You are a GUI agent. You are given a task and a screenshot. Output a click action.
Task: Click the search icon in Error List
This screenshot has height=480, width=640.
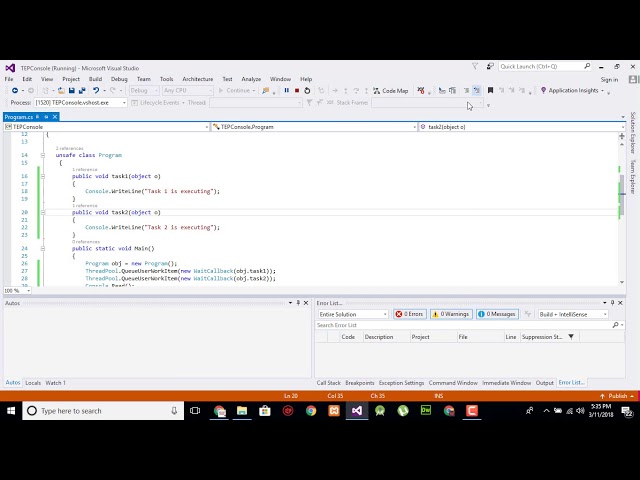pyautogui.click(x=615, y=325)
